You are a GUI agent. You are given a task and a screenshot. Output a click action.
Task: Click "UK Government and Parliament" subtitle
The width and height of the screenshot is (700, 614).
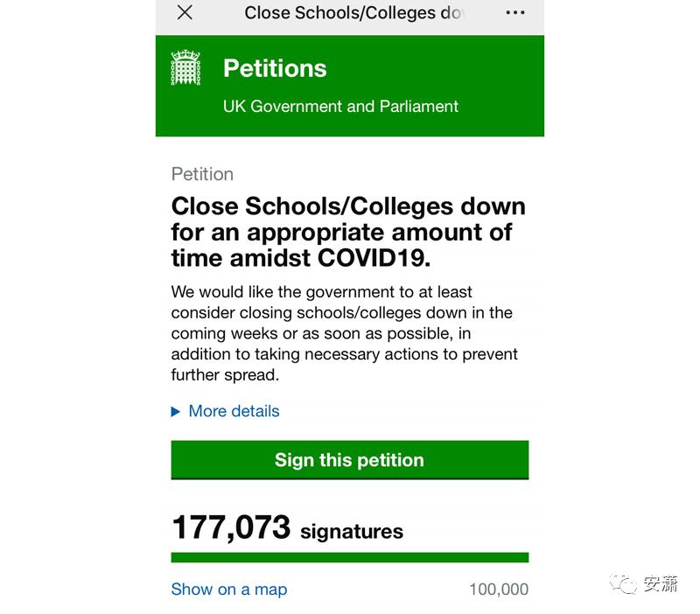coord(340,107)
